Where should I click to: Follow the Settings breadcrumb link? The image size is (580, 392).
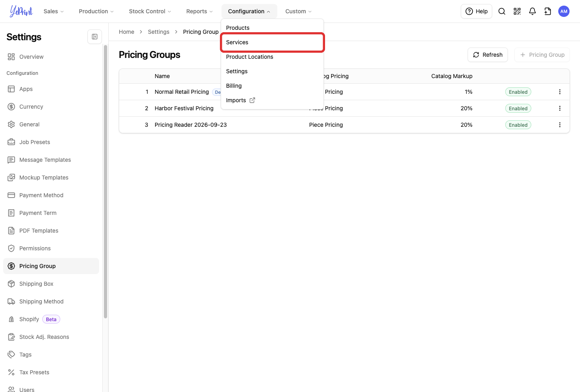(x=159, y=32)
